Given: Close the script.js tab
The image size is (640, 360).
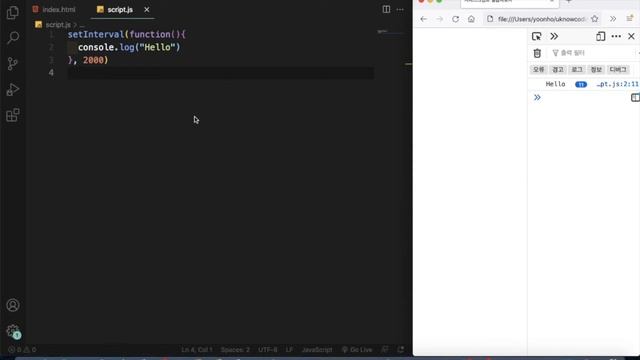Looking at the screenshot, I should click(x=147, y=9).
